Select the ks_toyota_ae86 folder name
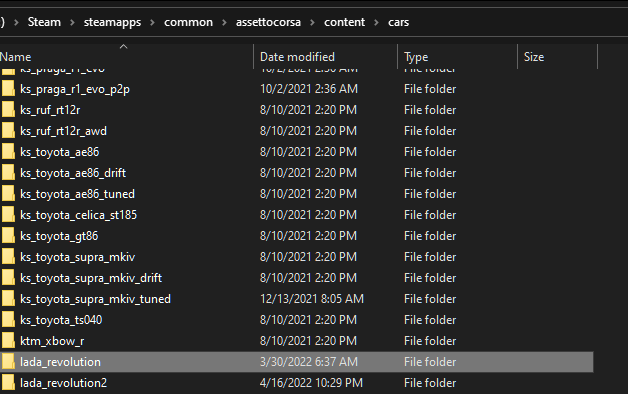Viewport: 628px width, 394px height. click(x=60, y=152)
